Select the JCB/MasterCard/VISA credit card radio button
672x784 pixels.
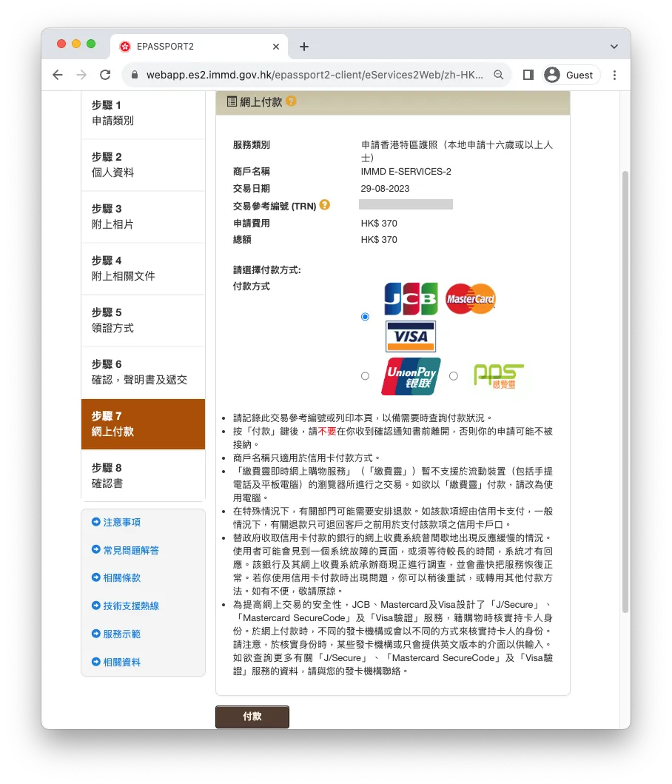[365, 317]
